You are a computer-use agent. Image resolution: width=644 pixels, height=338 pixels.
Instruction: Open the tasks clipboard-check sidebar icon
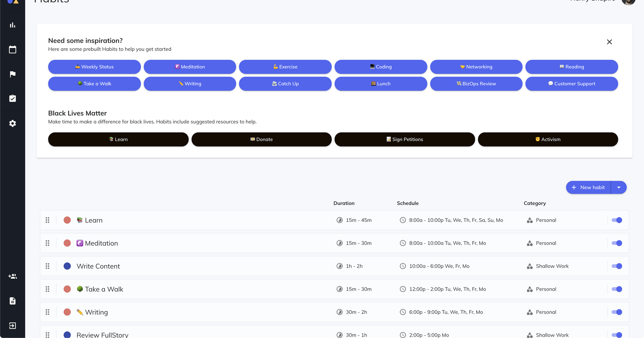tap(13, 98)
